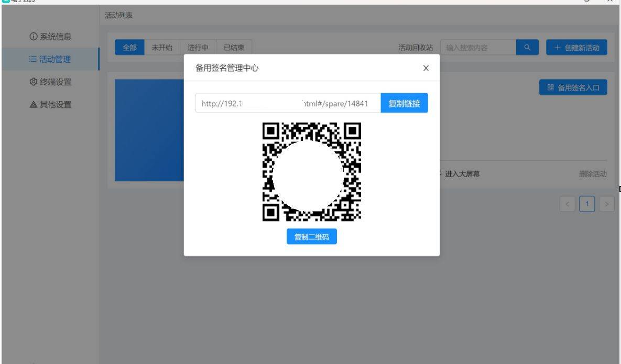Open 系统信息 in the sidebar
This screenshot has height=364, width=621.
(50, 37)
